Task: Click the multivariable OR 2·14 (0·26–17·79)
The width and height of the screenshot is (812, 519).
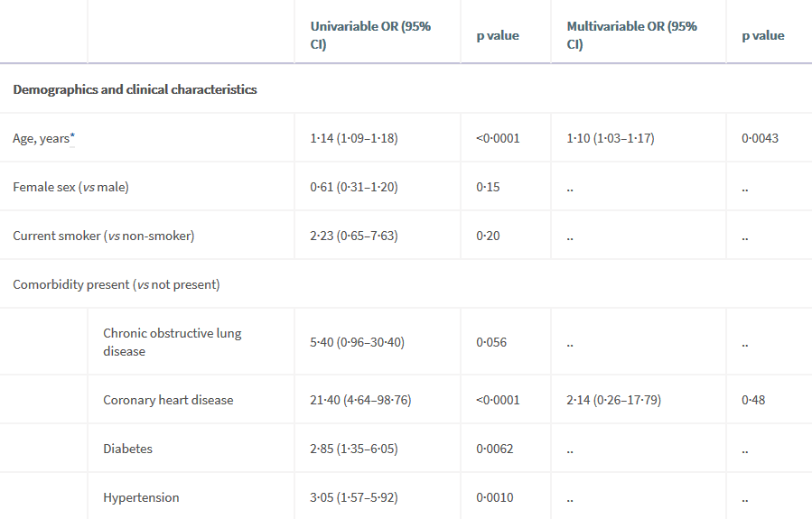Action: pos(614,400)
